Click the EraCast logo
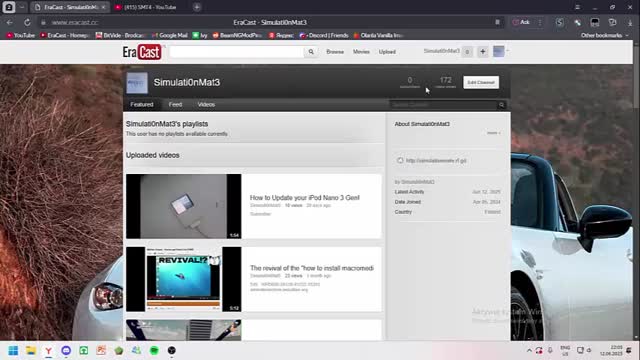Screen dimensions: 640x360 142,52
